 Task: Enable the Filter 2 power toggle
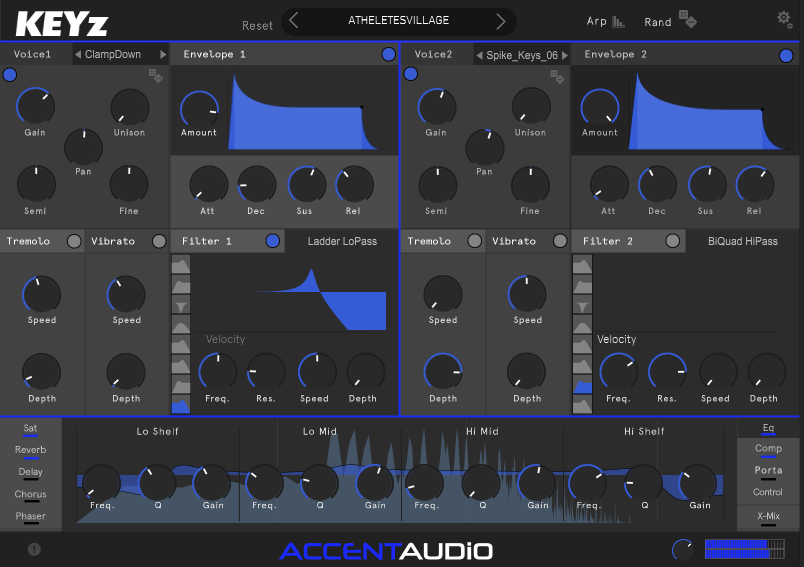673,241
